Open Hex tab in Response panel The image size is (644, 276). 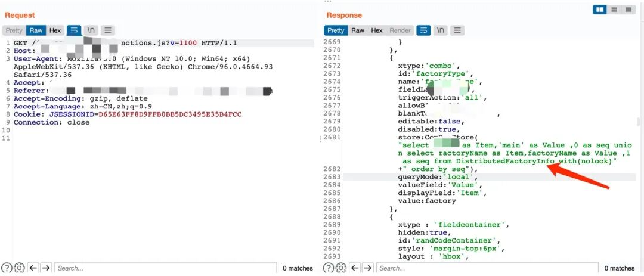pos(377,30)
